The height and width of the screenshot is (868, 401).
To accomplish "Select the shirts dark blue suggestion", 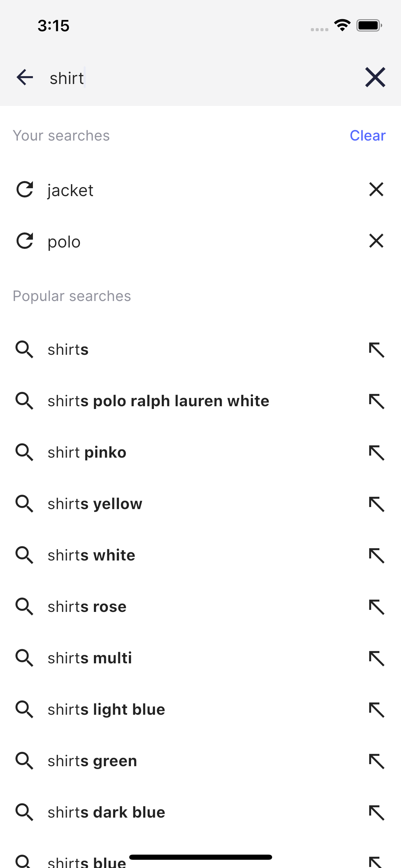I will [x=106, y=812].
